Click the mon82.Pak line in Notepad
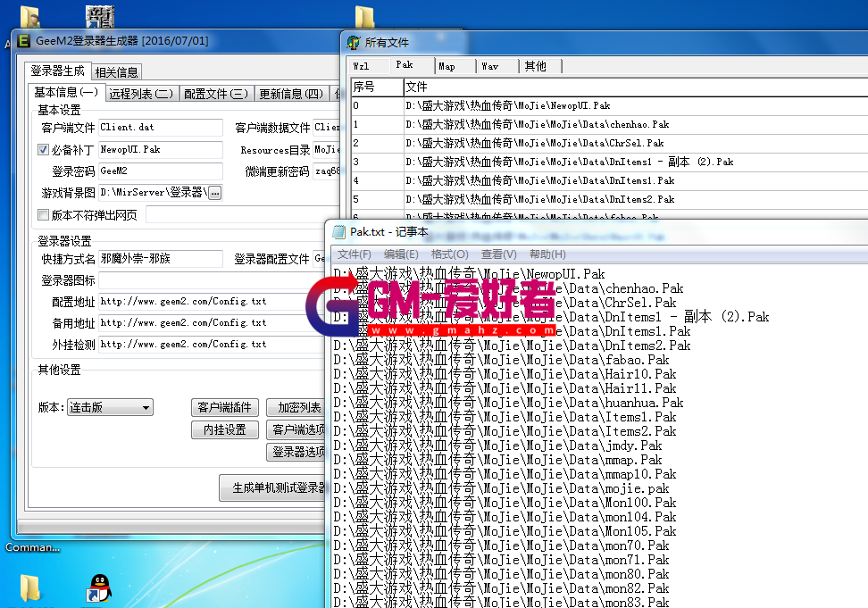The height and width of the screenshot is (608, 868). pos(502,589)
